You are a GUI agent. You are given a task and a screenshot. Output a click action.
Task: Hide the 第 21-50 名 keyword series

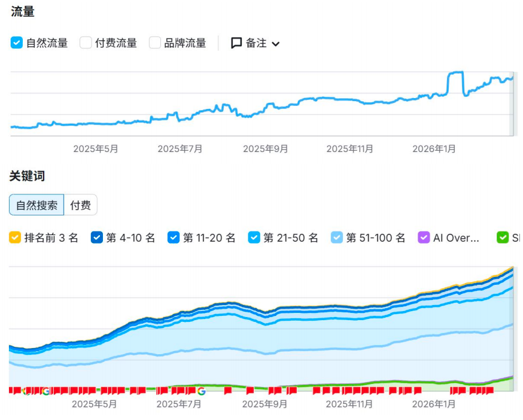point(254,238)
